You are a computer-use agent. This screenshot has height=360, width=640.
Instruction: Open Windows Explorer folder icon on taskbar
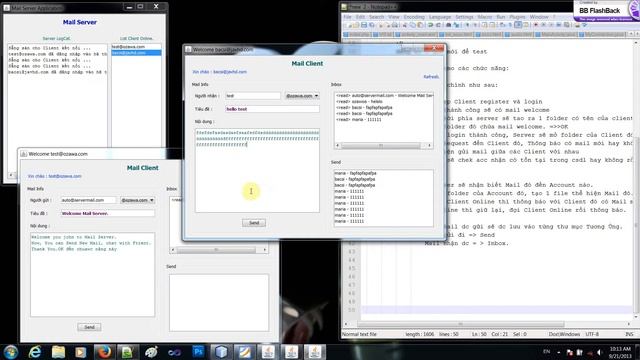[x=58, y=352]
